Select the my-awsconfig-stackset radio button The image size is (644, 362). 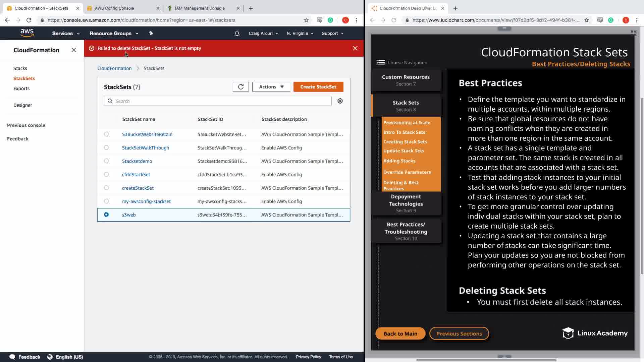tap(106, 201)
